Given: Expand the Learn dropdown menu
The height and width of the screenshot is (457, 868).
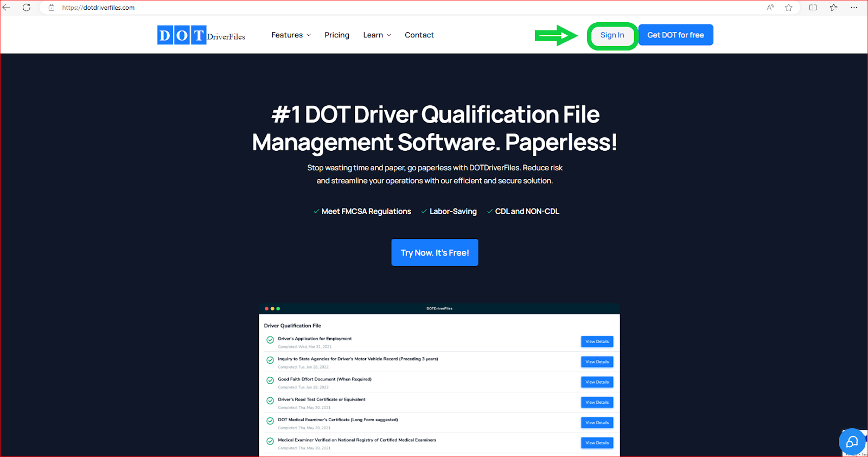Looking at the screenshot, I should (x=377, y=35).
